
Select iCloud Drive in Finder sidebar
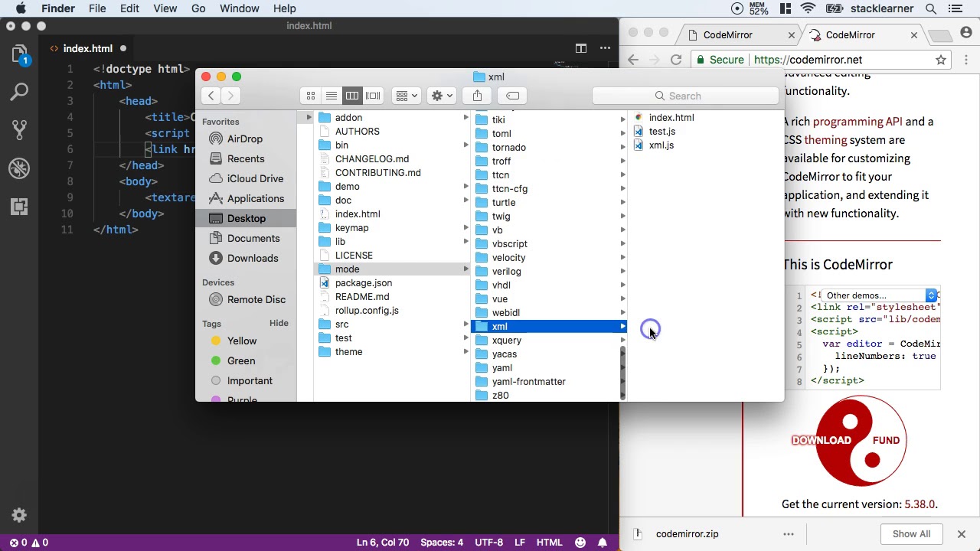[x=255, y=178]
